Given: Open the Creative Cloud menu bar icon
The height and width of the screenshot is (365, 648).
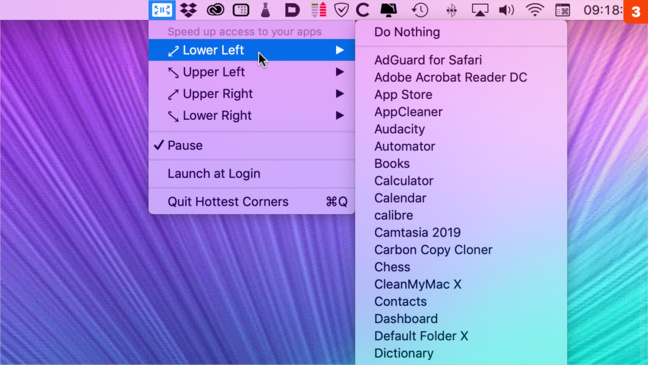Looking at the screenshot, I should click(215, 10).
